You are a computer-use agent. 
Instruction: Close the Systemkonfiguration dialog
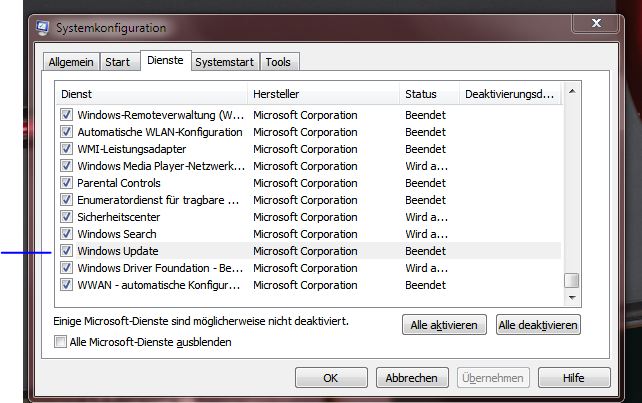tap(596, 23)
